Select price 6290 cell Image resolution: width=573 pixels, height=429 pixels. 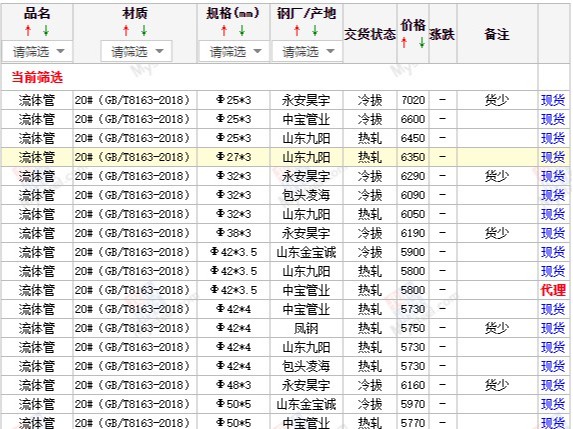(413, 176)
